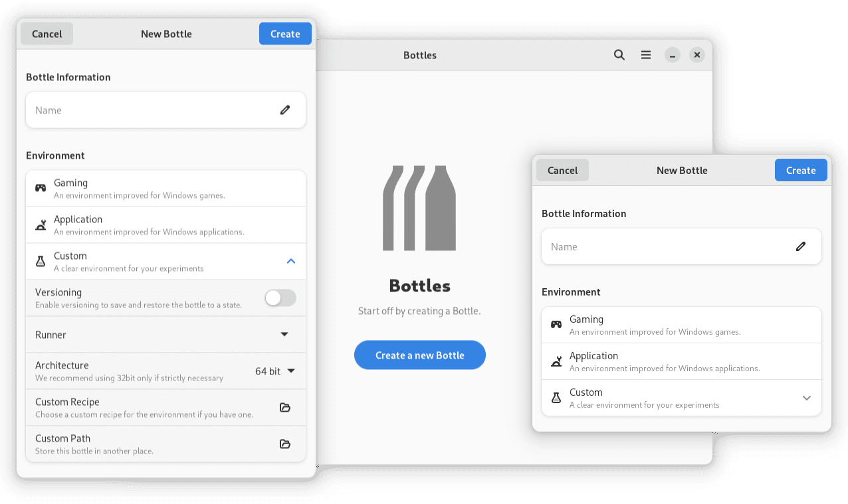Open the Architecture 64 bit dropdown
This screenshot has height=504, width=848.
tap(275, 371)
